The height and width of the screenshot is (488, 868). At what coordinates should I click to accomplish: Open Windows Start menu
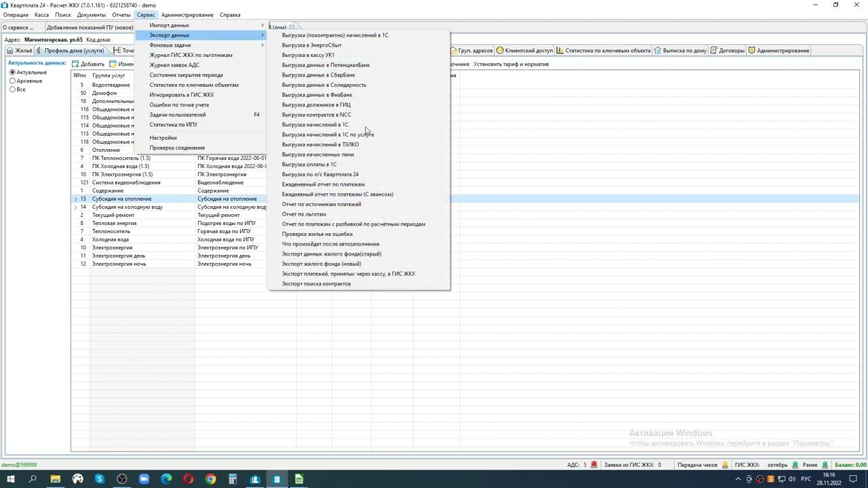[x=11, y=479]
